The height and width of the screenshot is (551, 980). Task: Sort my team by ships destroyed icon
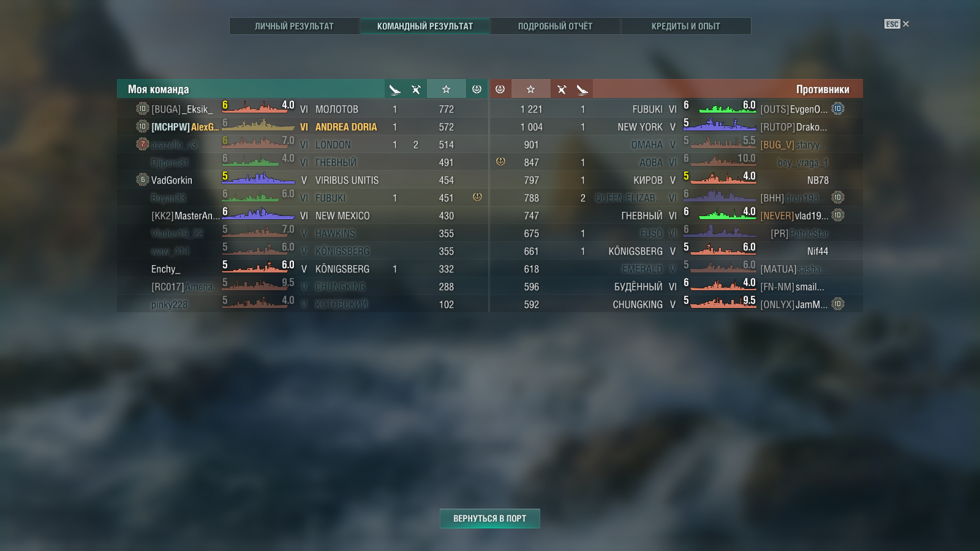[x=416, y=89]
